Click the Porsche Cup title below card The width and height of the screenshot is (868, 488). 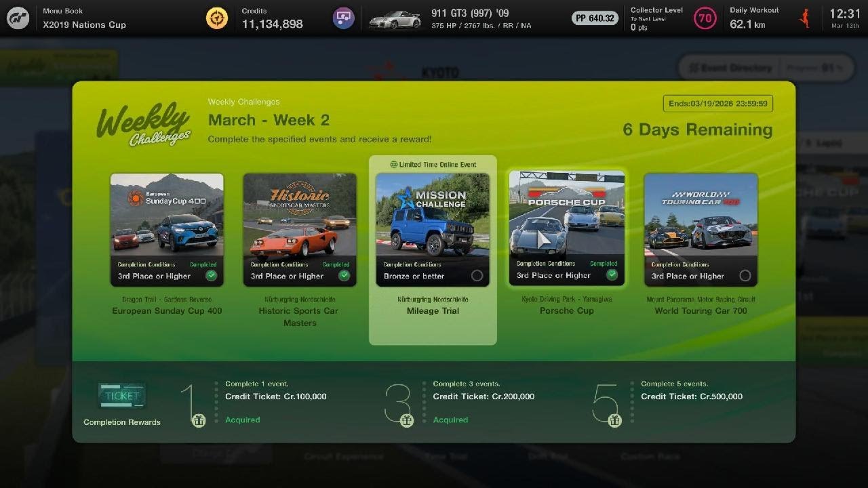point(567,311)
